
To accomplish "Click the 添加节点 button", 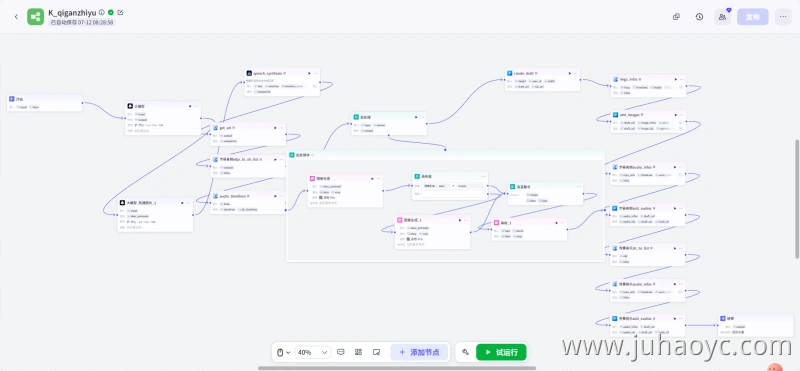I will point(419,352).
